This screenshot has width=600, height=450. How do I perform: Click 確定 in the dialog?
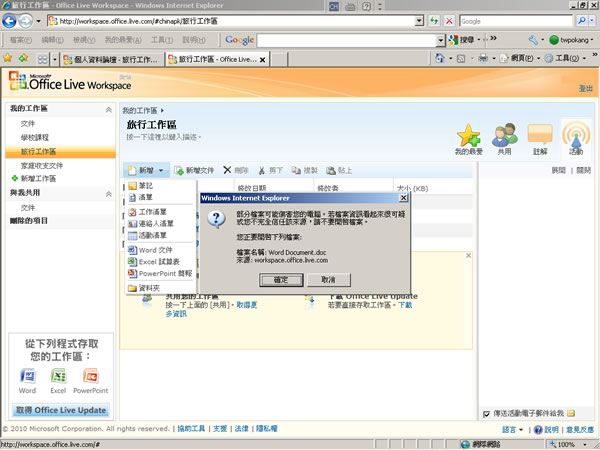click(281, 280)
